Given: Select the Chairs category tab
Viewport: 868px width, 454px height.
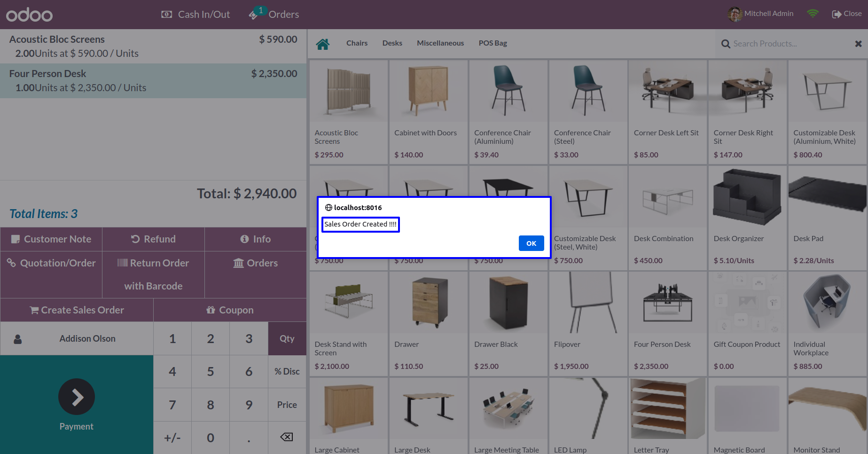Looking at the screenshot, I should tap(357, 43).
